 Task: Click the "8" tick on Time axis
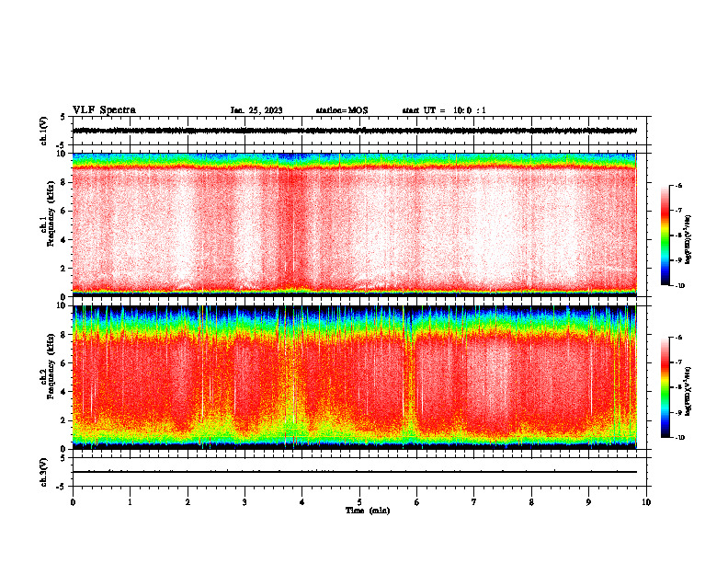[x=531, y=502]
